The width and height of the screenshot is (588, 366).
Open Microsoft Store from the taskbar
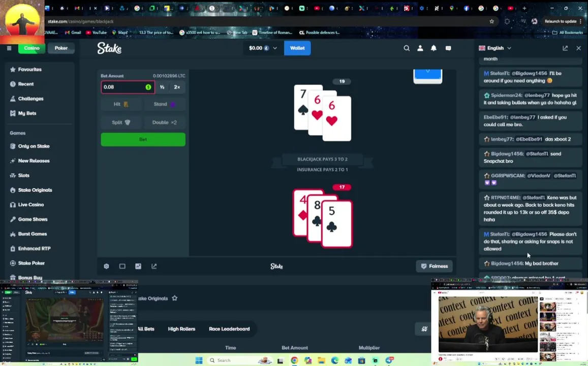pos(361,360)
